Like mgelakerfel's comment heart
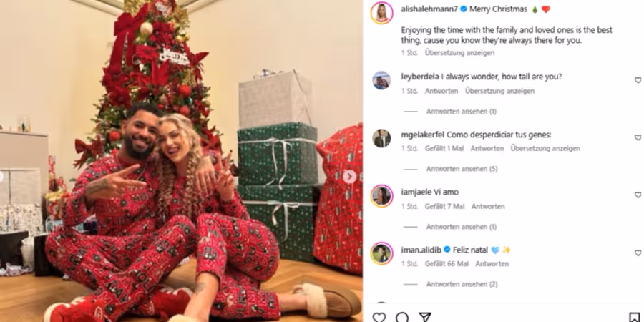This screenshot has width=644, height=322. [638, 137]
